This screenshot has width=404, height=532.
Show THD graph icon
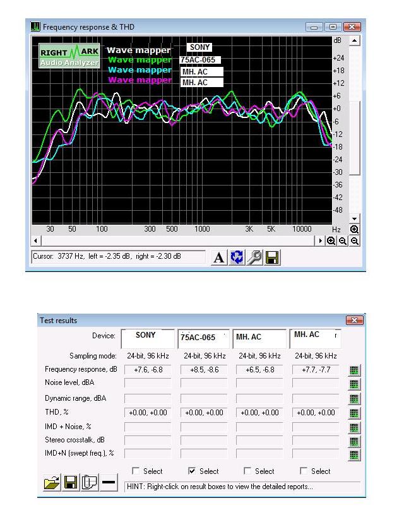point(354,413)
